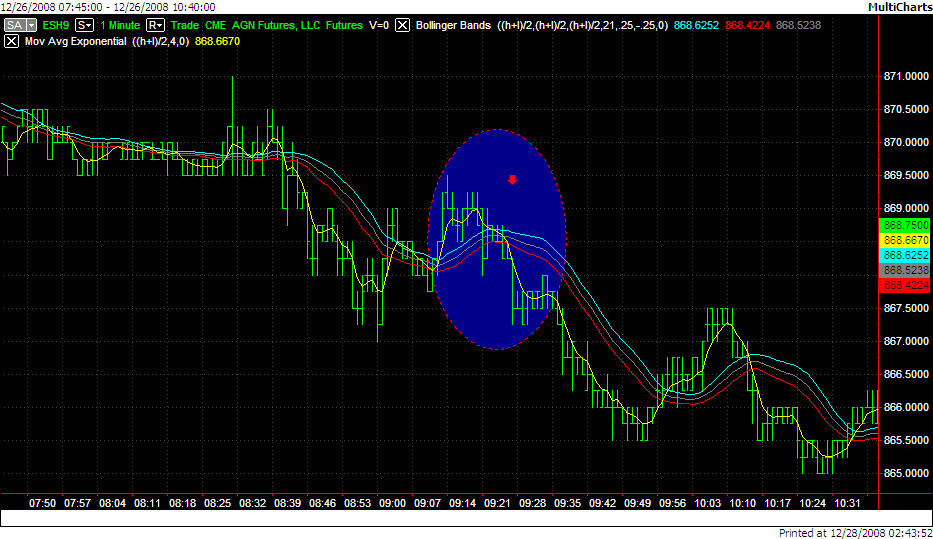Click the ((h+l)/2,4,0) moving average parameters

click(x=161, y=42)
